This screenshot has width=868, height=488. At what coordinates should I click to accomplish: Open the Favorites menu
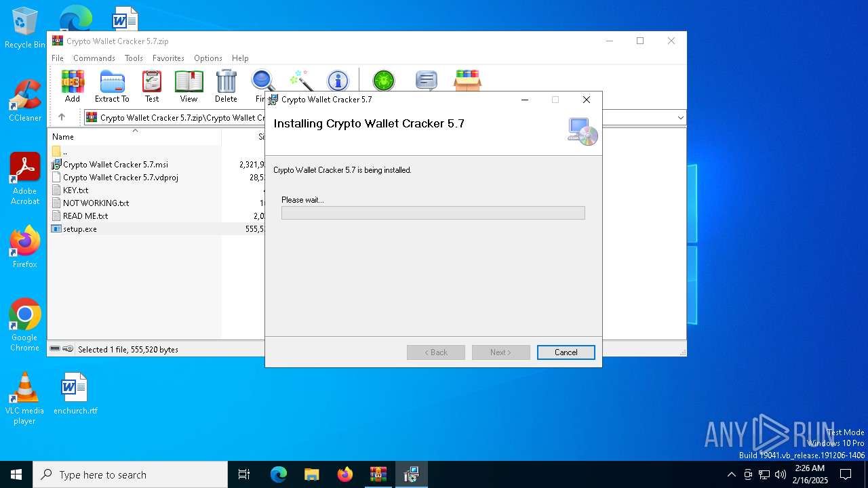[168, 58]
